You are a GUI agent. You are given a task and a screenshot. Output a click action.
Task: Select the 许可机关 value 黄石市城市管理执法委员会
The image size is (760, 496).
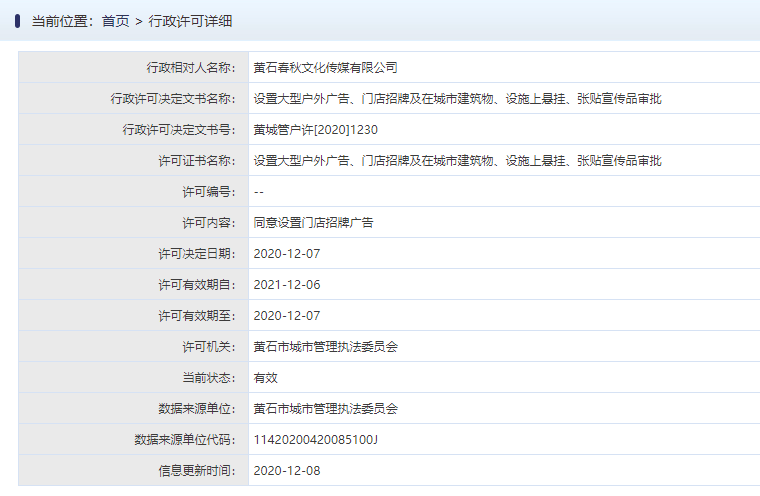(325, 347)
